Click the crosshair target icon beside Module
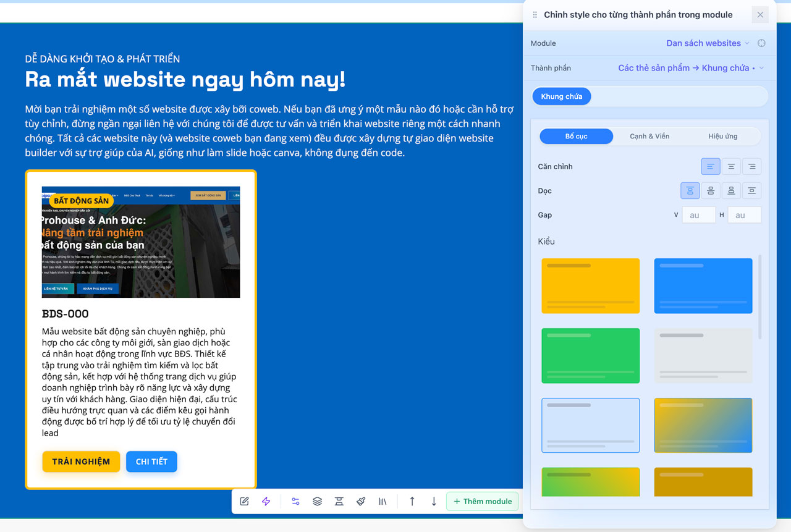Image resolution: width=791 pixels, height=532 pixels. coord(761,43)
